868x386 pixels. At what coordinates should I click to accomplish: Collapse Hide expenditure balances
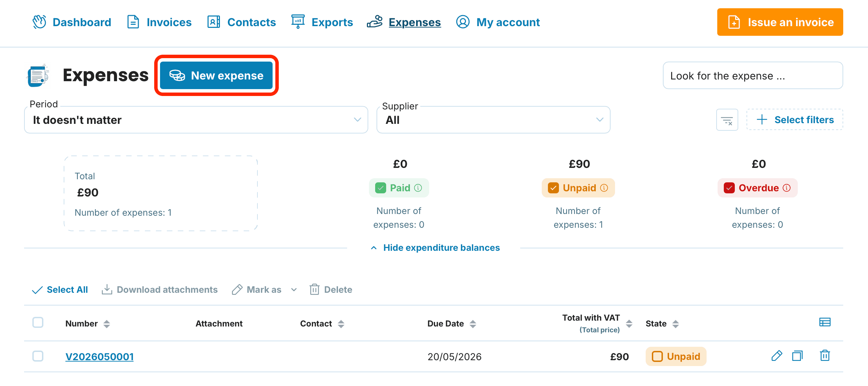(x=435, y=248)
